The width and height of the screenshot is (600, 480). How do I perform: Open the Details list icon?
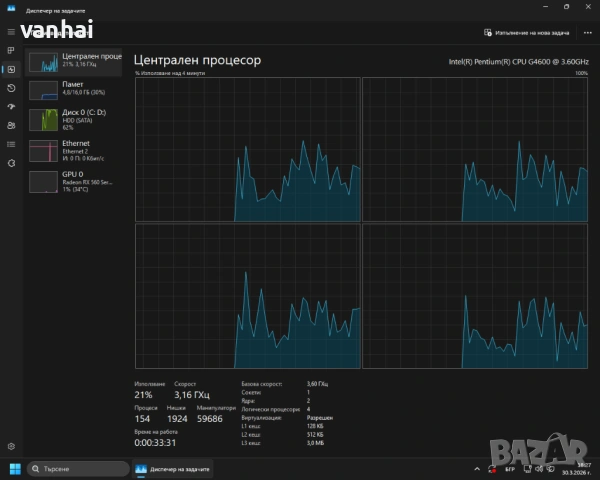pyautogui.click(x=11, y=145)
